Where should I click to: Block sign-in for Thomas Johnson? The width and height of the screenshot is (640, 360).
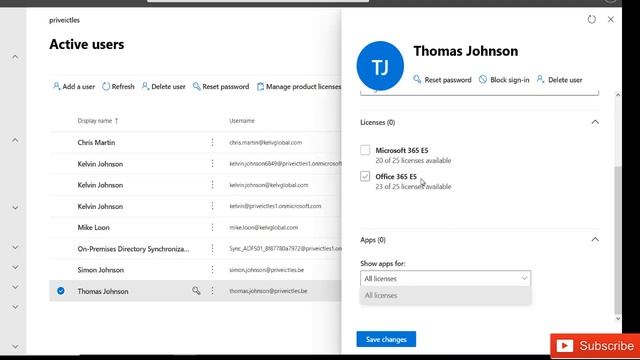point(504,80)
